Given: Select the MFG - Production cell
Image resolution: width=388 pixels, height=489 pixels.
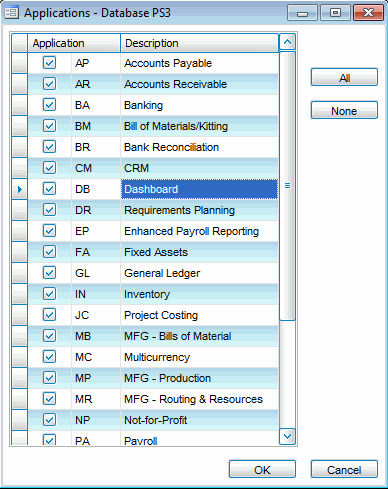Looking at the screenshot, I should pyautogui.click(x=199, y=378).
